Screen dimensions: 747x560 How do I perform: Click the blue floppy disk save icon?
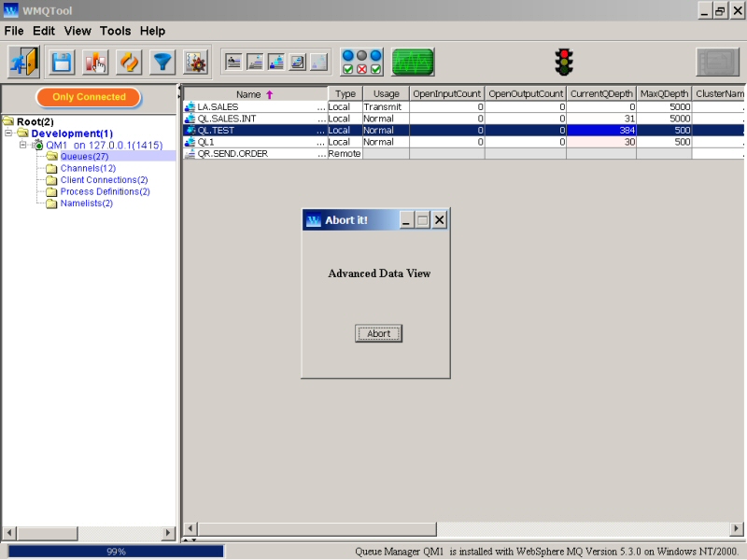coord(62,63)
